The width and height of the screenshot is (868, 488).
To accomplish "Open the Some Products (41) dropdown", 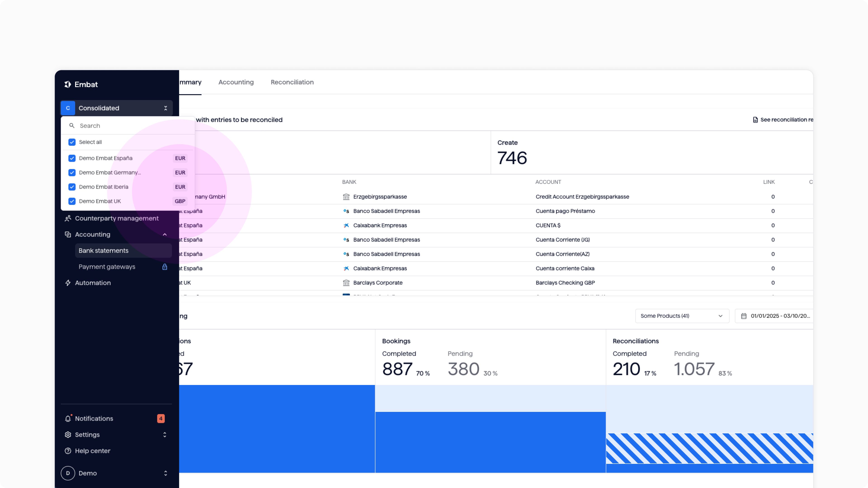I will (682, 316).
